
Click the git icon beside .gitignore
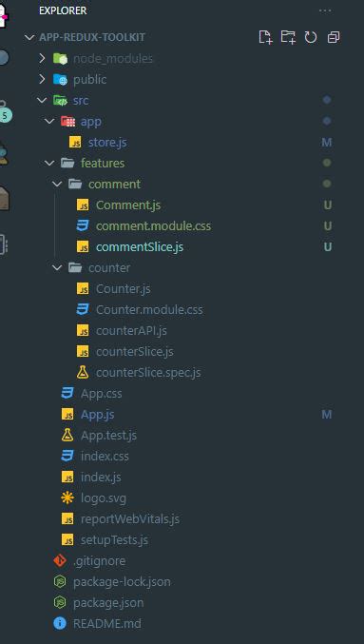(60, 560)
